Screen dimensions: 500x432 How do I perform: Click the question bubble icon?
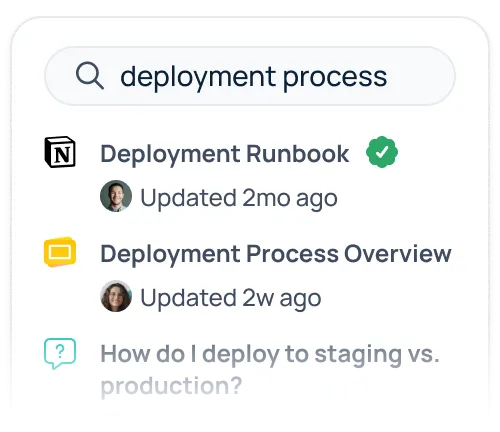pos(60,353)
